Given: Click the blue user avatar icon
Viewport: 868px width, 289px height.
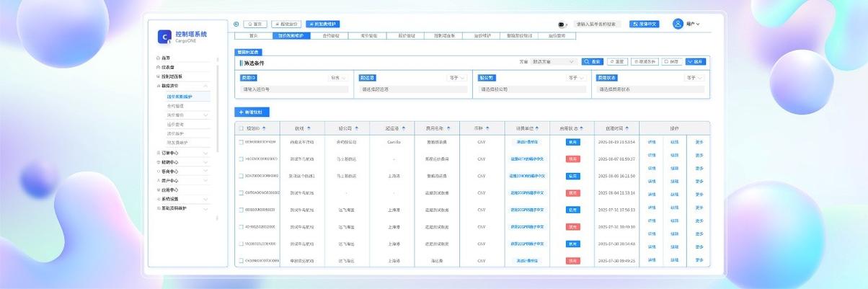Looking at the screenshot, I should [678, 24].
